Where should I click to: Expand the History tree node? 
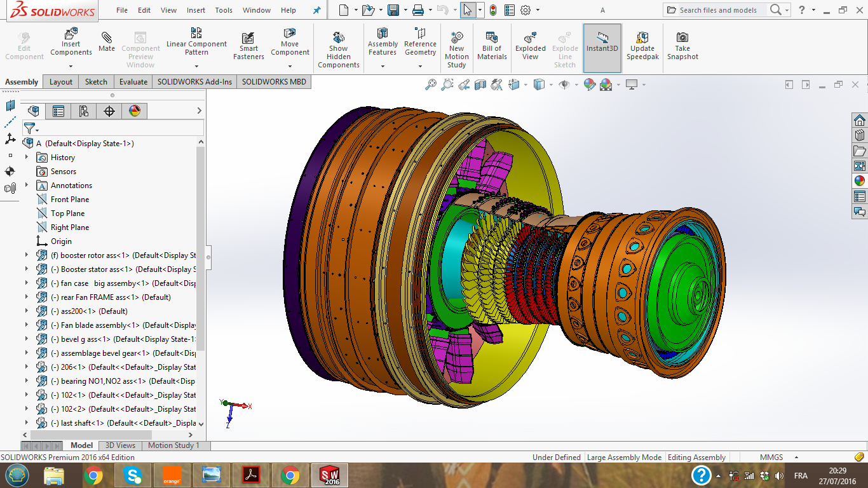pyautogui.click(x=27, y=158)
